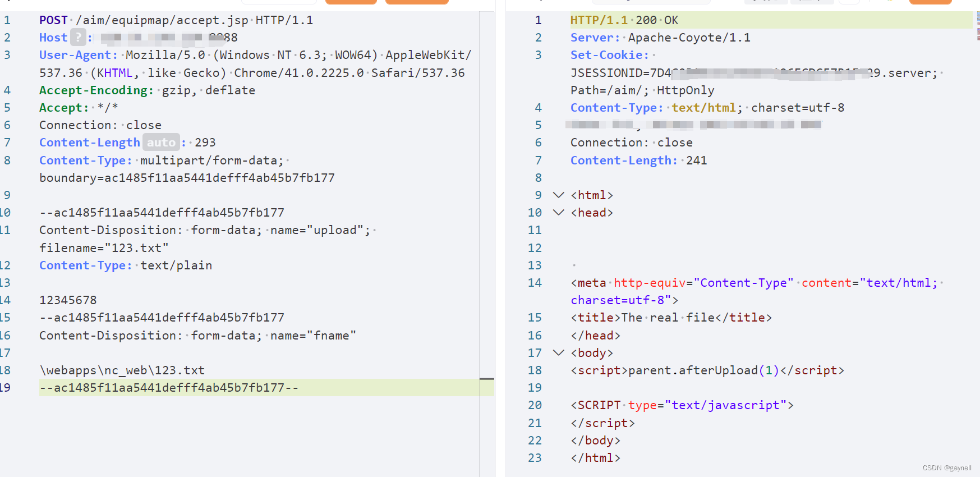Viewport: 980px width, 477px height.
Task: Click the </head> closing tag
Action: click(x=596, y=336)
